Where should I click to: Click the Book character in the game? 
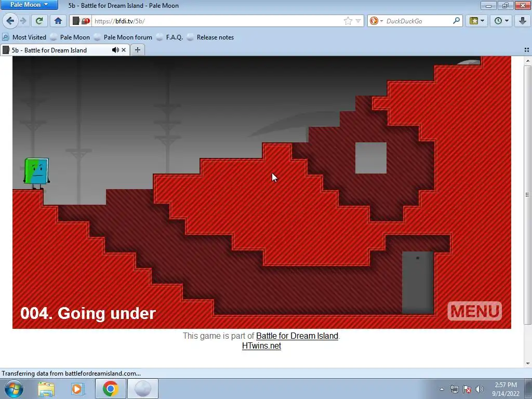click(x=36, y=173)
